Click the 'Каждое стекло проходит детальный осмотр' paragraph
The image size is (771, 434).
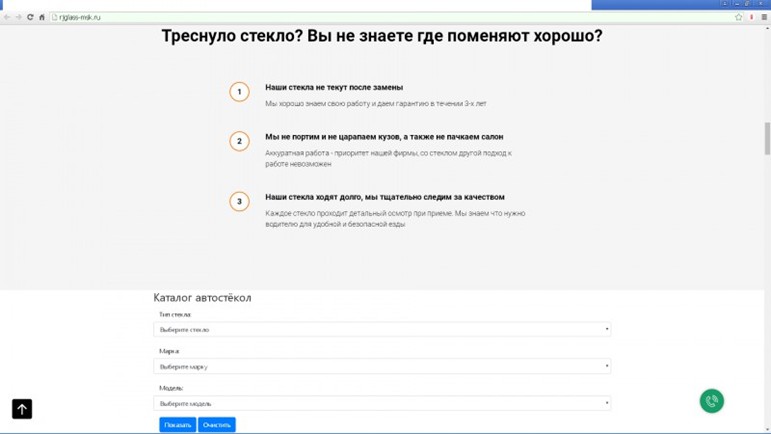click(x=395, y=219)
